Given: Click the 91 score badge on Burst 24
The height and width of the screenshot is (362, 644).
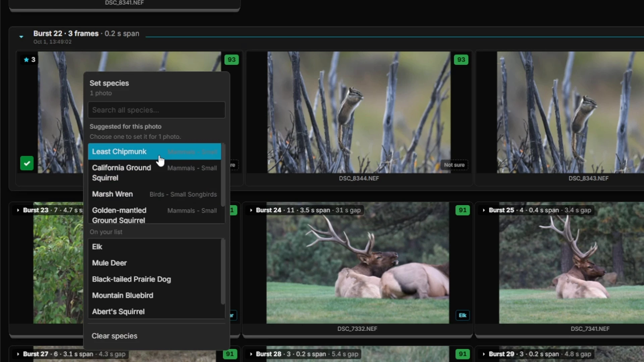Looking at the screenshot, I should [x=463, y=210].
